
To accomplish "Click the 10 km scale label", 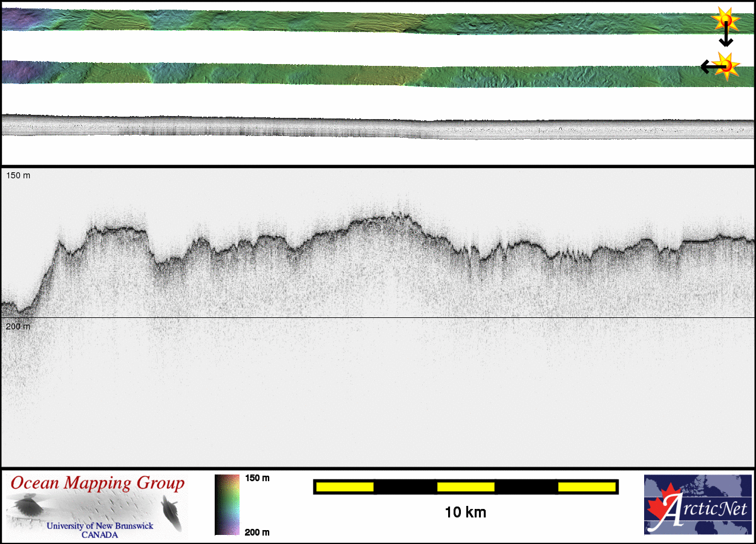I will coord(465,513).
